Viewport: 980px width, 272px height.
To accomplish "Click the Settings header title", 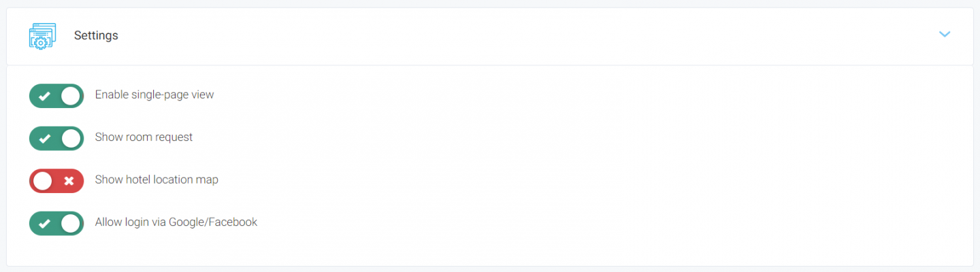I will (x=96, y=35).
